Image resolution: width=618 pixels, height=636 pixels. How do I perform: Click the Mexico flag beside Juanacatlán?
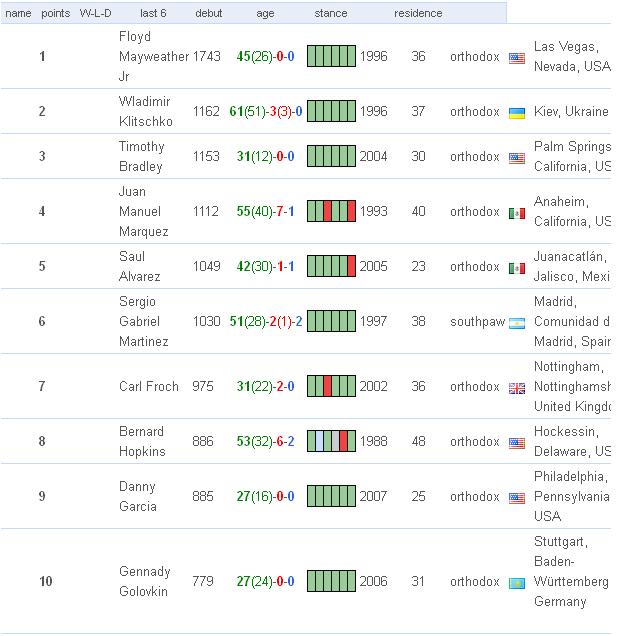pos(517,268)
